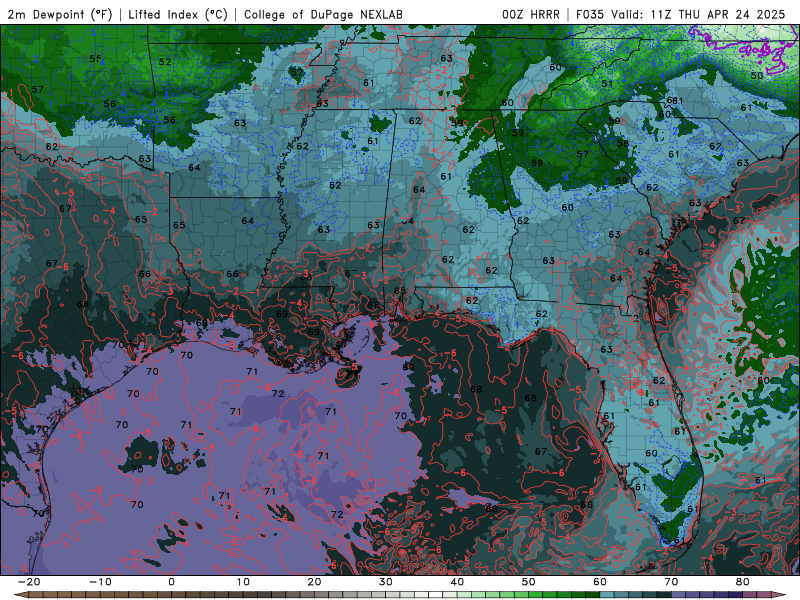Click the "2m Dewpoint (°F)" title text

[60, 14]
